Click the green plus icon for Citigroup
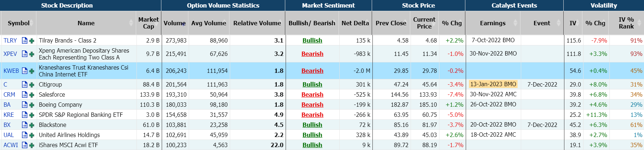The height and width of the screenshot is (150, 644). pyautogui.click(x=32, y=85)
